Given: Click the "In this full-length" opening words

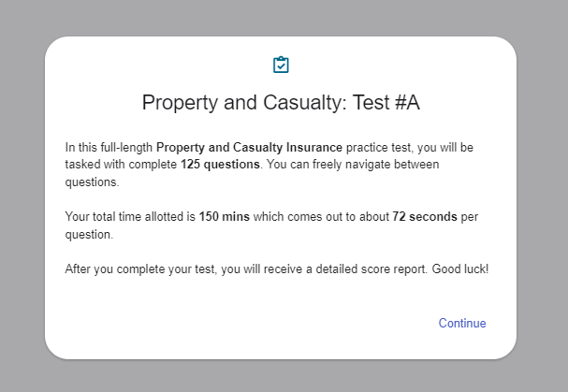Looking at the screenshot, I should (x=109, y=148).
